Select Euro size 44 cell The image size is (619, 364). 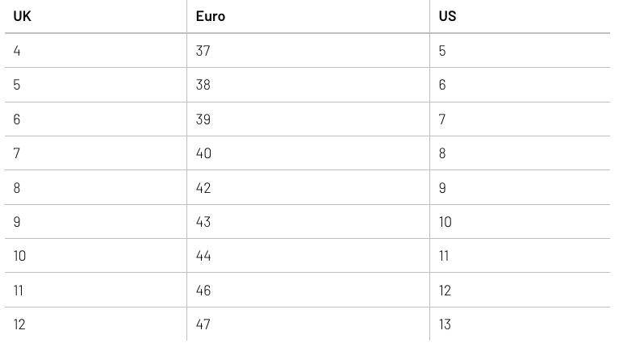(203, 256)
